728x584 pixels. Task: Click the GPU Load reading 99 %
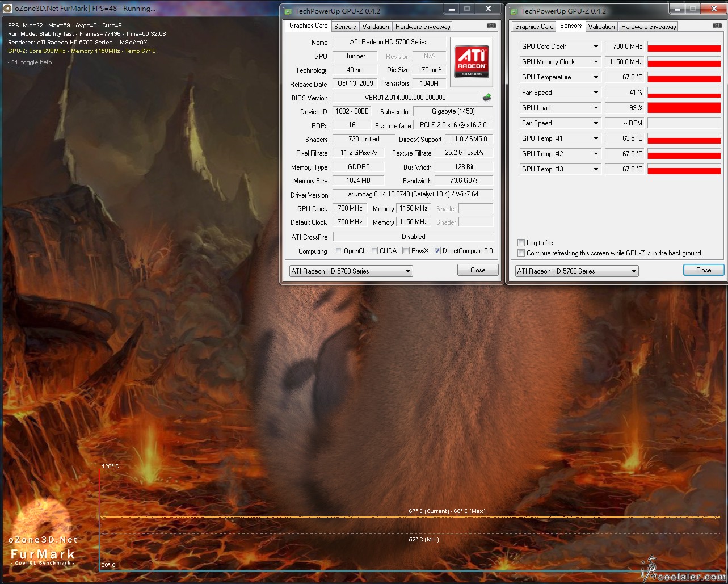(x=624, y=108)
